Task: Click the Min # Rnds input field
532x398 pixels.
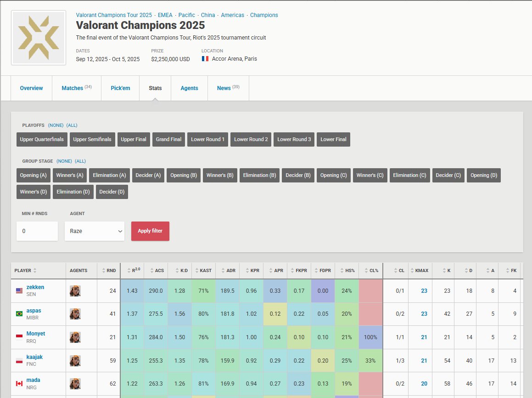Action: point(37,231)
